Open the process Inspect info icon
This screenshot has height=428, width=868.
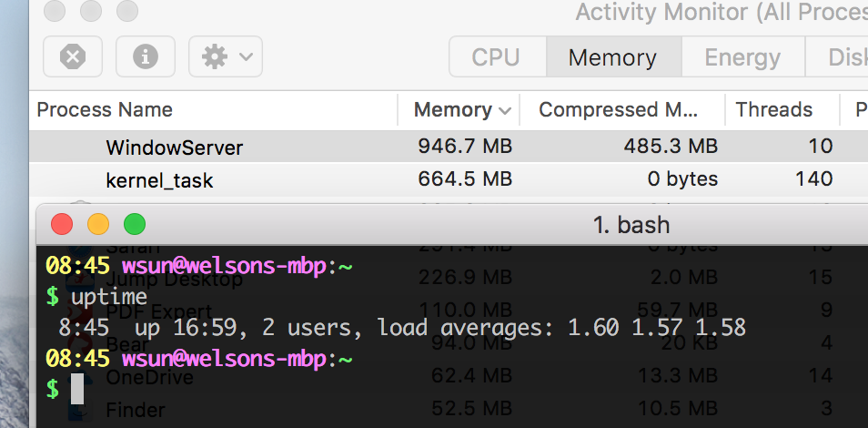(x=146, y=57)
